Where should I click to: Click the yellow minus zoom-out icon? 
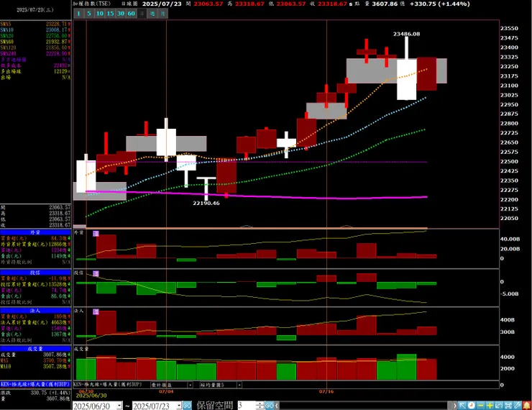point(481,405)
